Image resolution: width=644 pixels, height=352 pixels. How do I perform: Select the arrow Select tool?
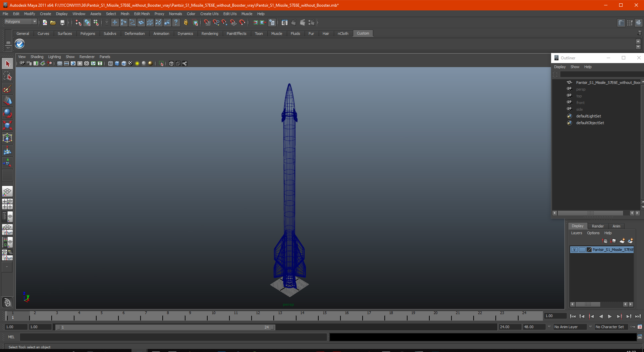pyautogui.click(x=7, y=64)
